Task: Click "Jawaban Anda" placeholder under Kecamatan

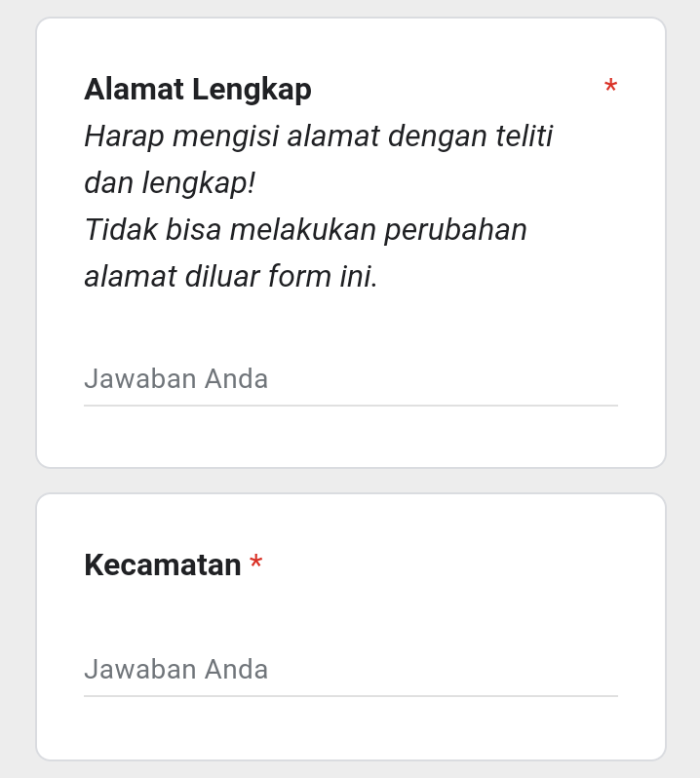Action: [176, 670]
